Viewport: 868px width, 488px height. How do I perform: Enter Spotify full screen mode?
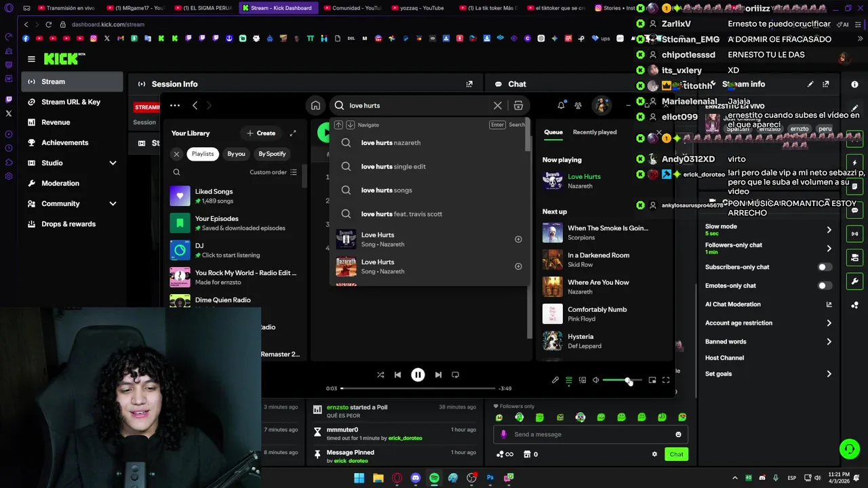[x=666, y=380]
